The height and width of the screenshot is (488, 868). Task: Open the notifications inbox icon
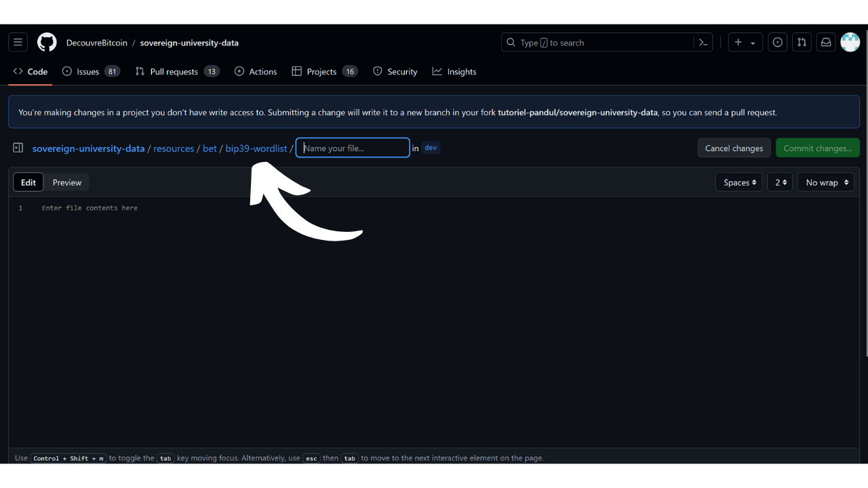[826, 42]
